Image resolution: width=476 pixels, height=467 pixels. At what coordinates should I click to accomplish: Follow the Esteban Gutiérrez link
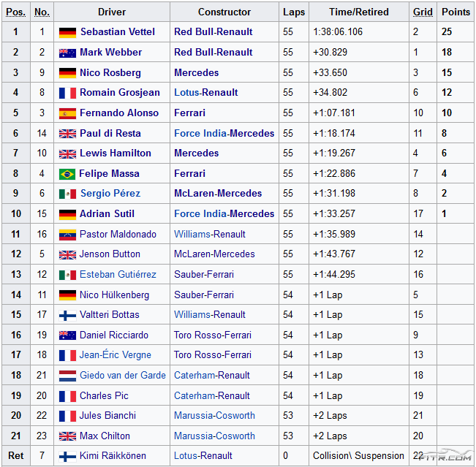pos(118,275)
